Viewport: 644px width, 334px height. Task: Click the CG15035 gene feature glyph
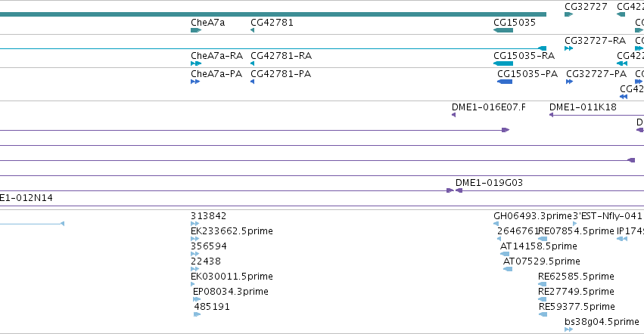pos(503,30)
